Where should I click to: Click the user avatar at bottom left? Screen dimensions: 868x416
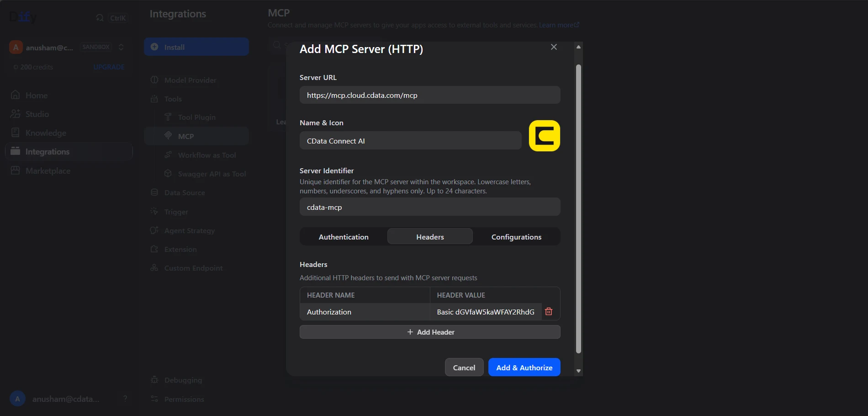coord(17,399)
